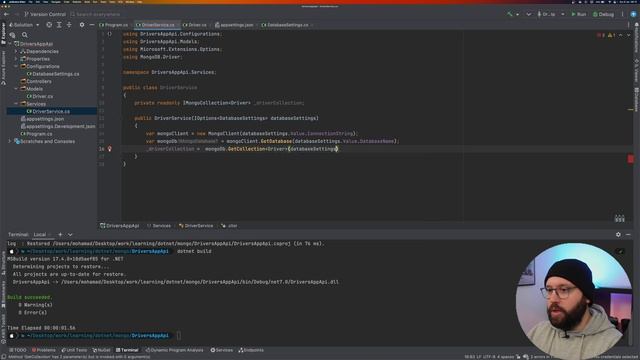Click the terminal command prompt input
Screen dimensions: 640x360
coord(178,336)
